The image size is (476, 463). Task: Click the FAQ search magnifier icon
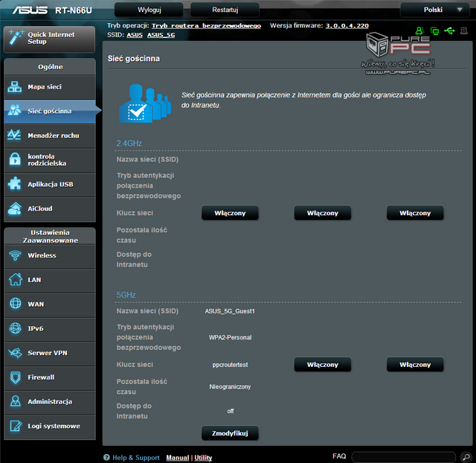466,456
